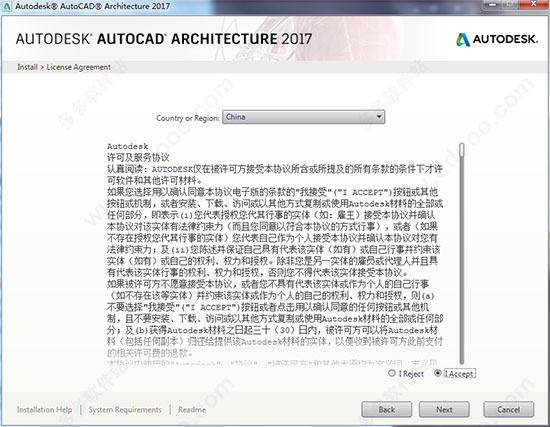Click the 'Install > License Agreement' breadcrumb text
This screenshot has height=427, width=550.
point(64,67)
